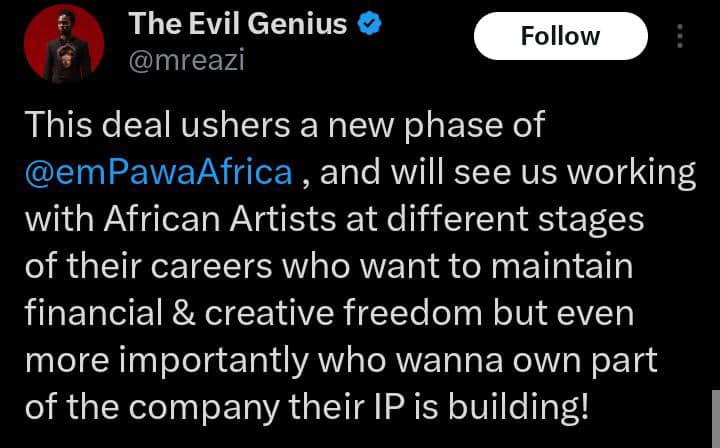Click the line 'financial & creative freedom but even'

327,311
